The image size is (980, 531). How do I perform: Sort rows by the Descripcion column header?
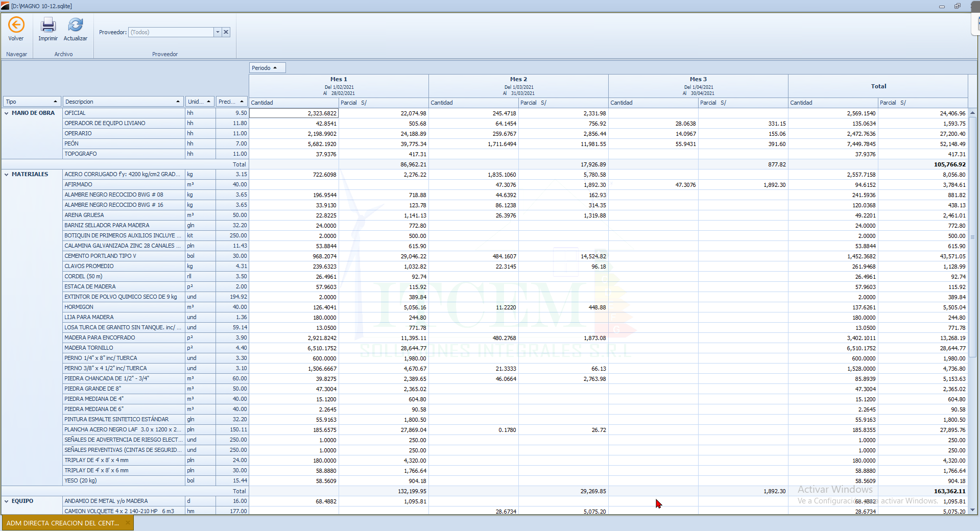123,102
